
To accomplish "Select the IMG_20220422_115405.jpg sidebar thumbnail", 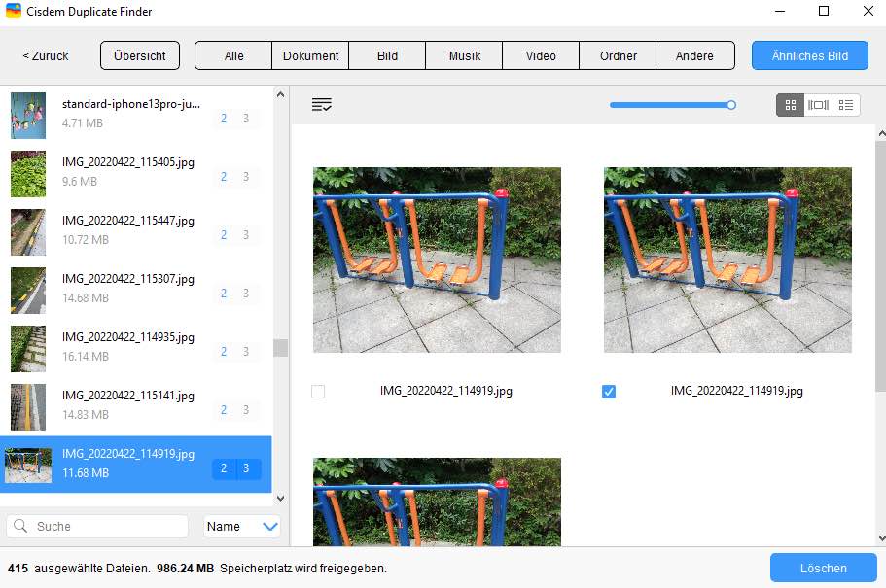I will [28, 174].
